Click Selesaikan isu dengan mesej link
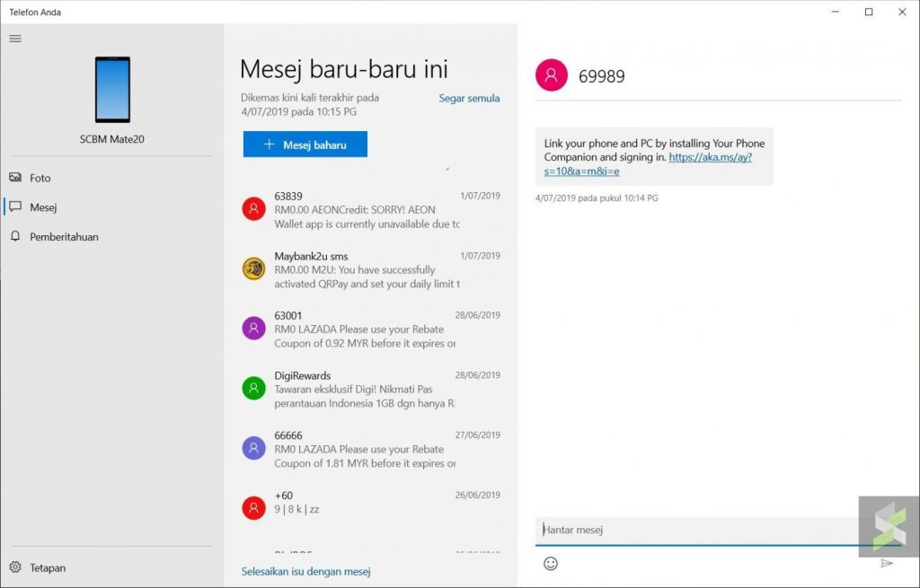Viewport: 920px width, 588px height. pos(305,571)
